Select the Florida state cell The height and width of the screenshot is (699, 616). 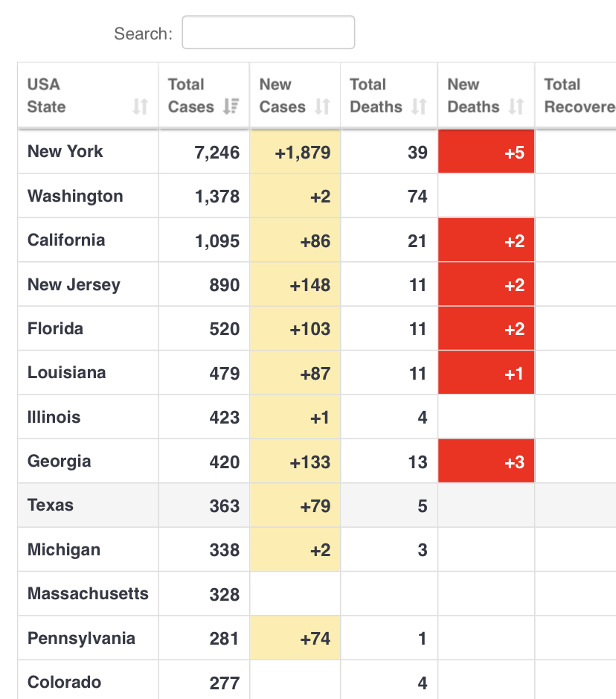coord(55,329)
